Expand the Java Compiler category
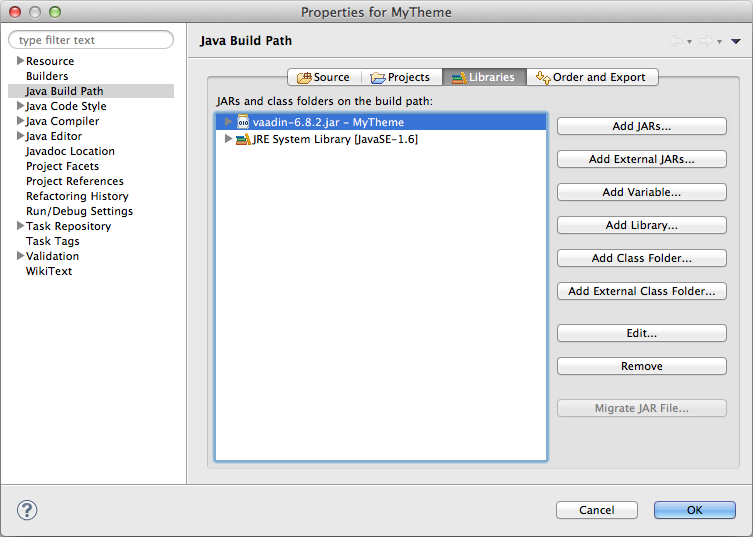Viewport: 753px width, 537px height. coord(20,121)
